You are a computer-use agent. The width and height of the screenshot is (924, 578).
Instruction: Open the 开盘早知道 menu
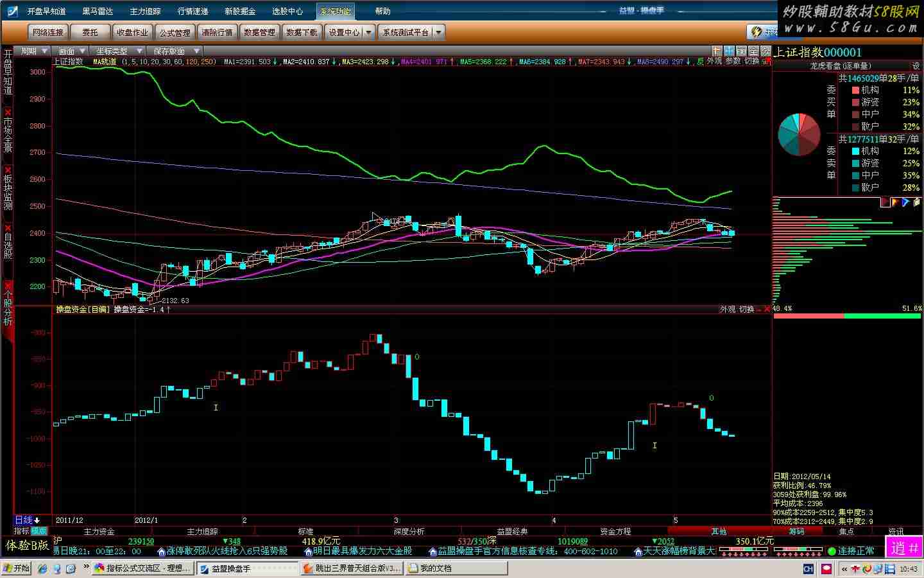coord(46,12)
